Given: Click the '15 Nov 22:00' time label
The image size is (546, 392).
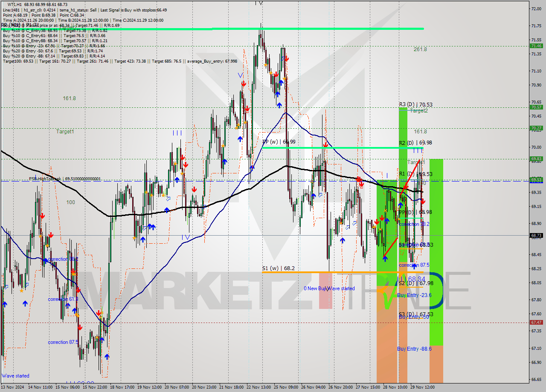Looking at the screenshot, I should click(x=95, y=388).
